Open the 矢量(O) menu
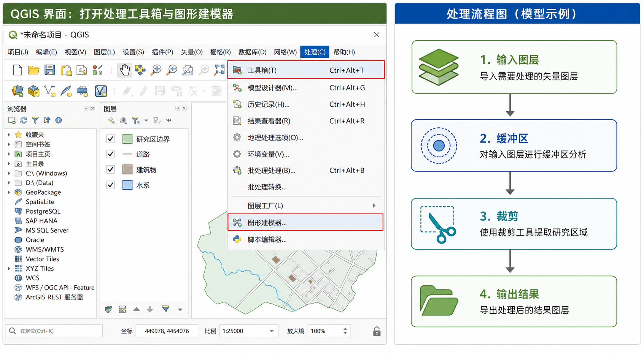Viewport: 644px width, 353px height. point(191,52)
